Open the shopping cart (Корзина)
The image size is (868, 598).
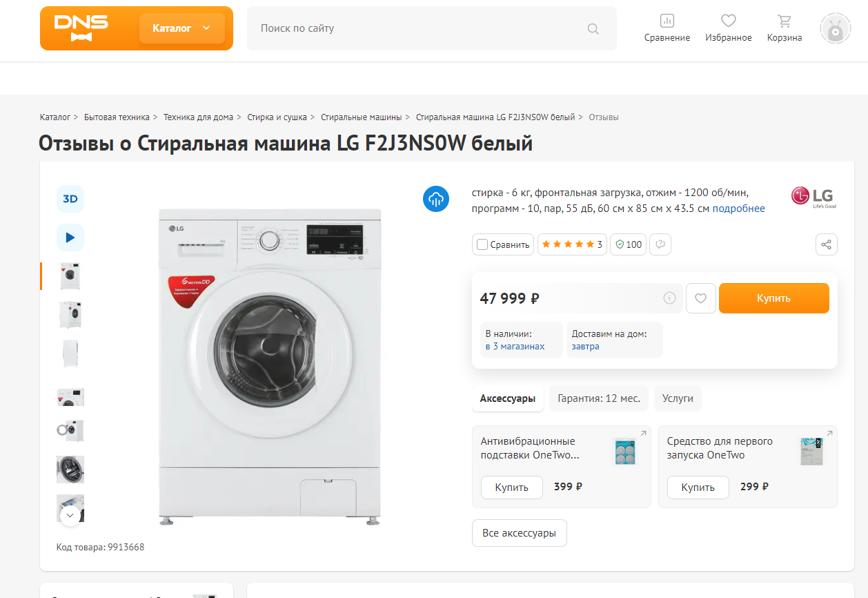(x=784, y=26)
